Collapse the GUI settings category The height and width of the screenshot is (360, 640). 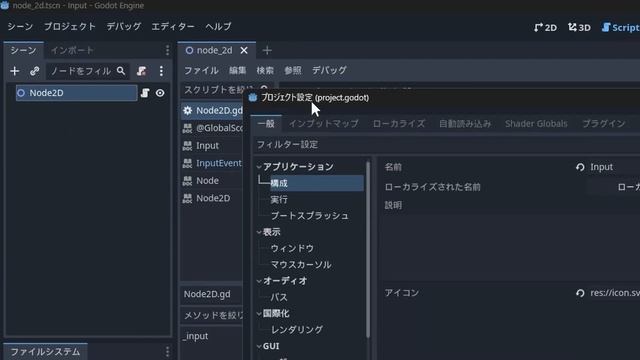point(259,346)
